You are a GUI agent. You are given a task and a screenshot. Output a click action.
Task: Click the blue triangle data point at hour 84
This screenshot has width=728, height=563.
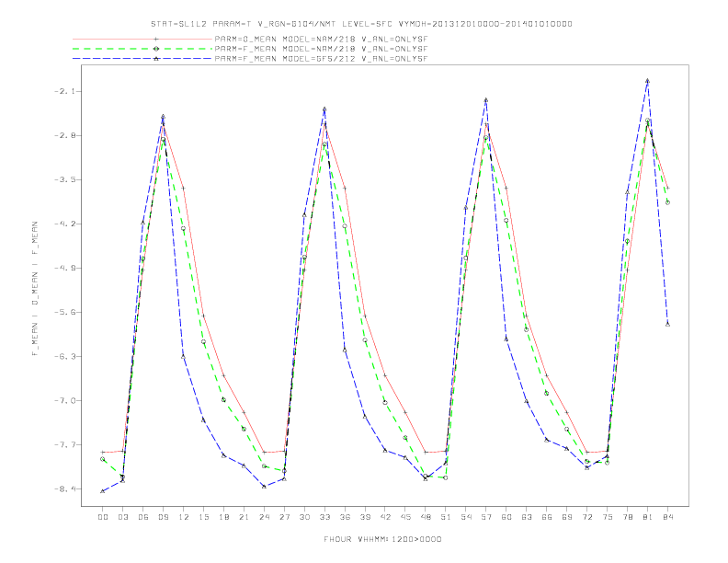pyautogui.click(x=667, y=324)
